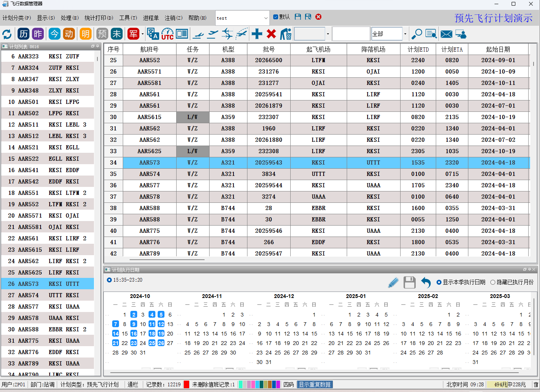Open the 统计打印(D) menu

tap(99, 18)
